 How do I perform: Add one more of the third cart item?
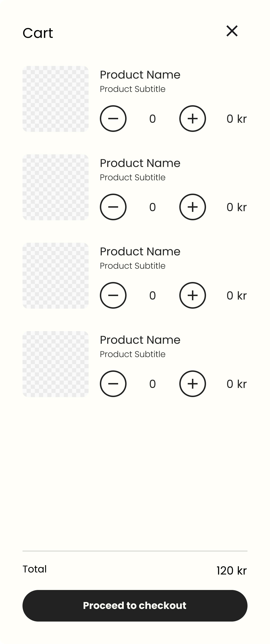(193, 295)
